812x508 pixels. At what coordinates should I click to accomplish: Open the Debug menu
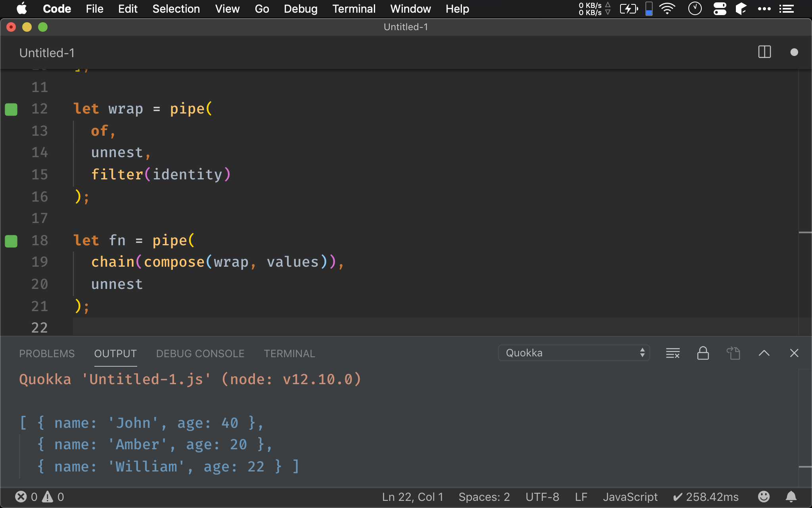[301, 9]
